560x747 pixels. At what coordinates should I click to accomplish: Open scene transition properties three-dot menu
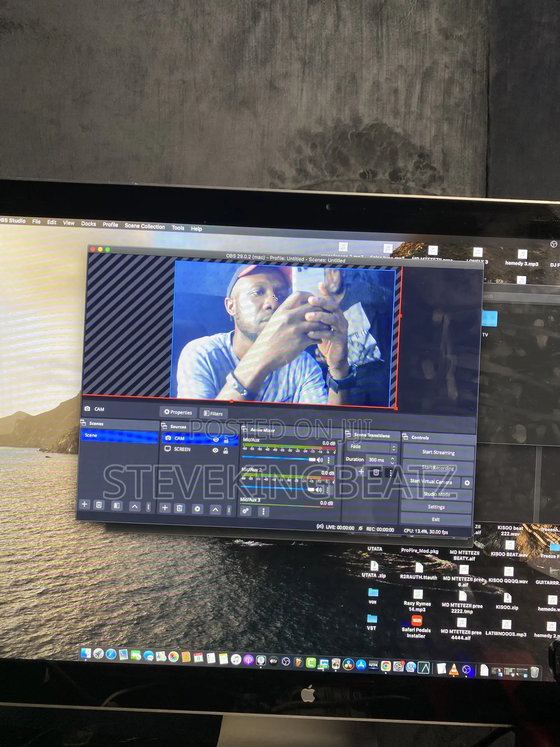(x=391, y=473)
